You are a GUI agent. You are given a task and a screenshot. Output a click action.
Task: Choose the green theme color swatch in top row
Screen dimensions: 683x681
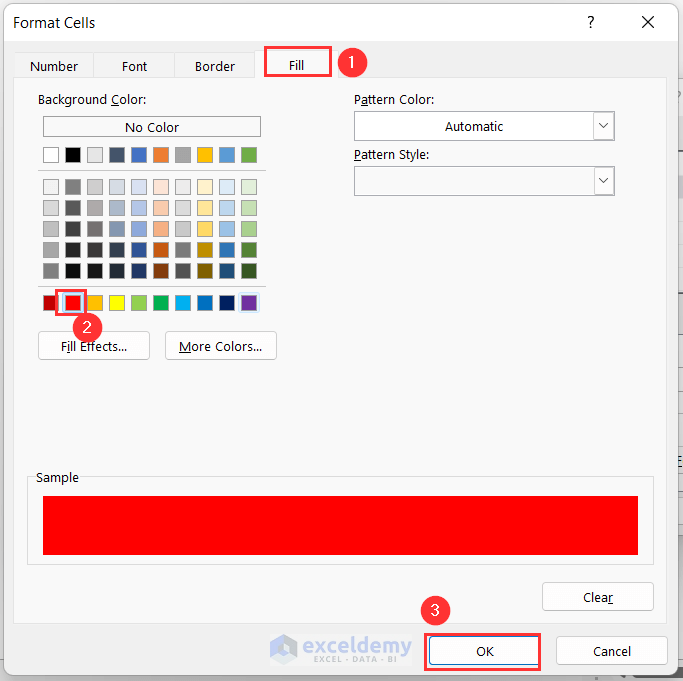pyautogui.click(x=249, y=155)
